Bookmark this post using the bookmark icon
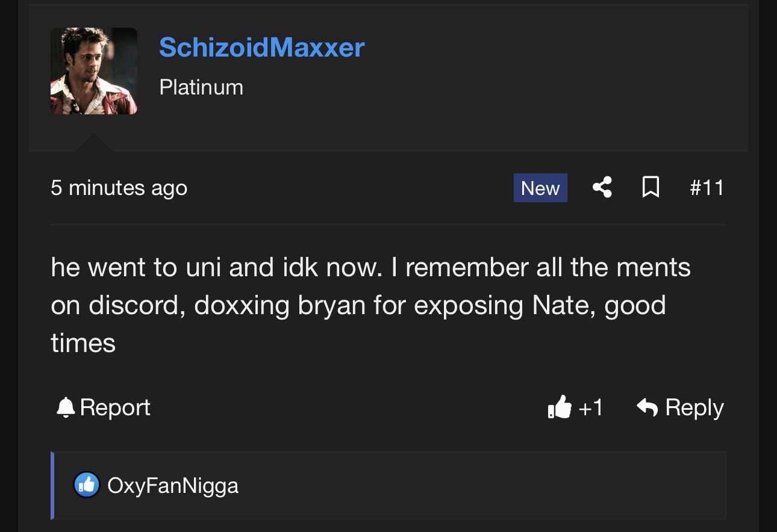 [x=651, y=188]
